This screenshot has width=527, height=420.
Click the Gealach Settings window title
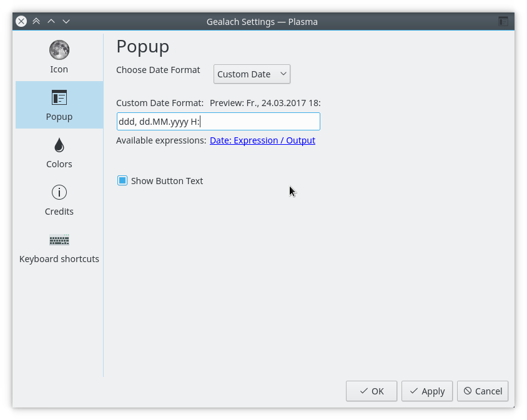(262, 22)
